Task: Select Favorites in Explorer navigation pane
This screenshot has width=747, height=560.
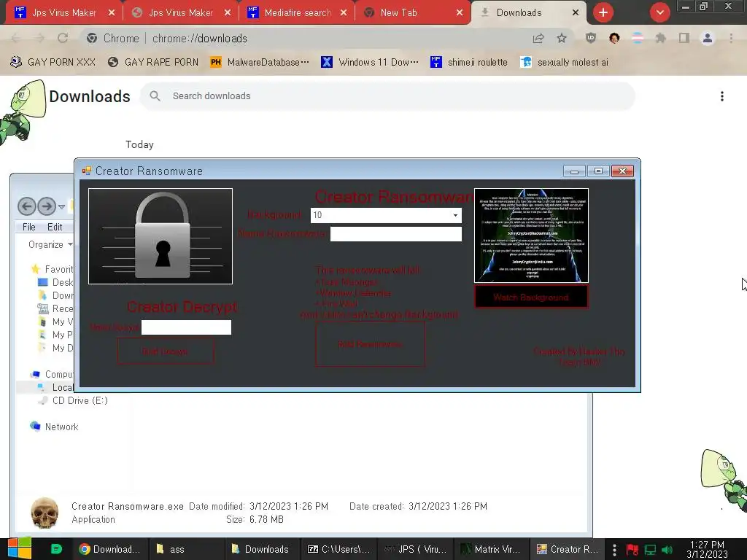Action: (52, 269)
